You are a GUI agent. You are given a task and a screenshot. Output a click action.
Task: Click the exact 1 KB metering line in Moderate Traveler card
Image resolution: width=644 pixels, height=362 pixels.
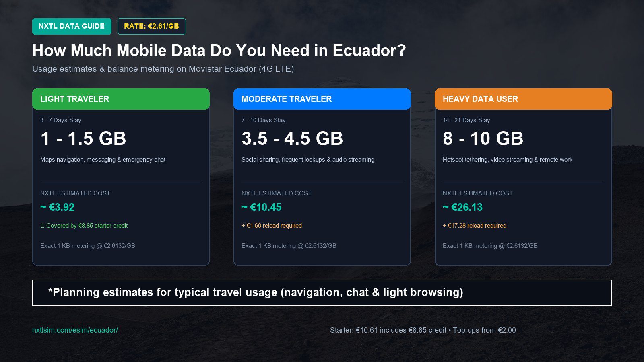[x=289, y=246]
